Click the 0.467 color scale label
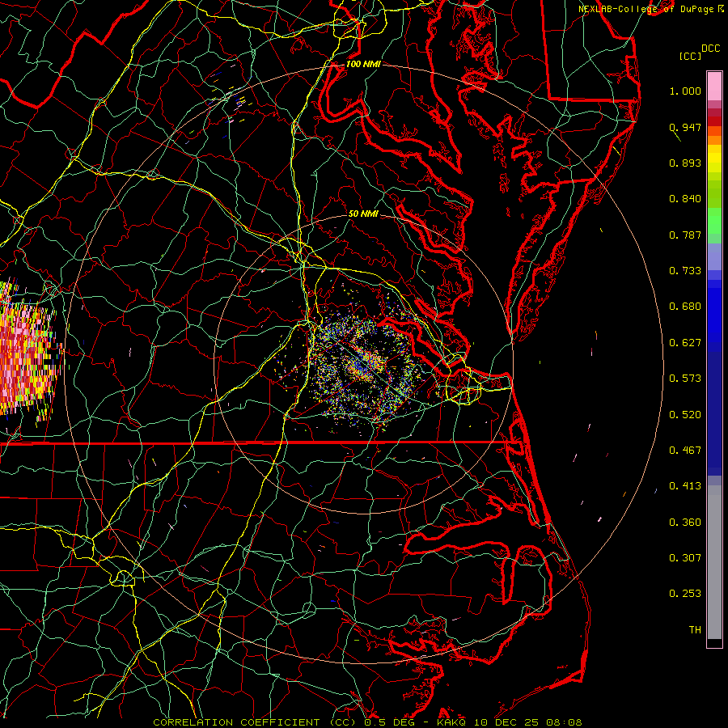728x728 pixels. [685, 451]
